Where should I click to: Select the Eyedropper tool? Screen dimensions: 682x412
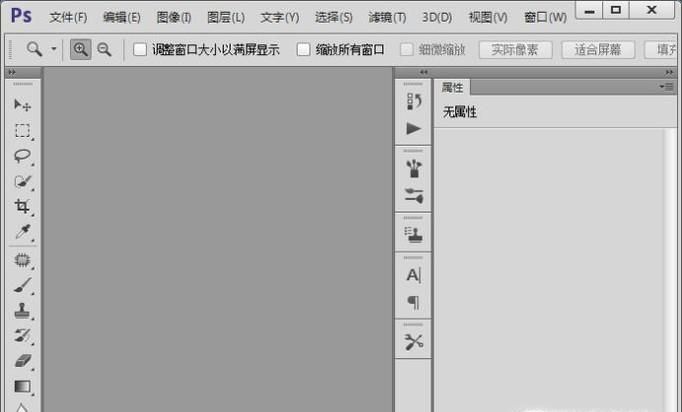point(23,232)
